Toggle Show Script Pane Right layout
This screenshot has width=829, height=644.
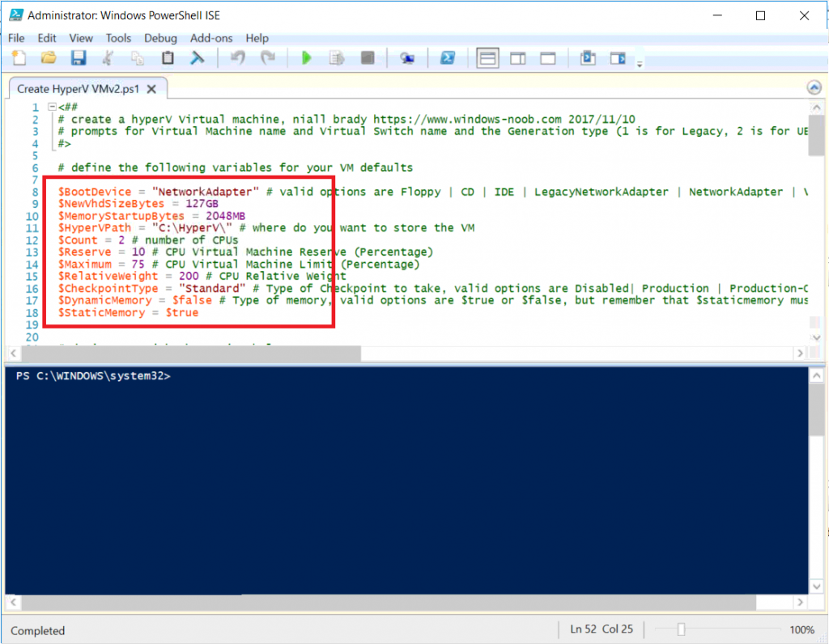pyautogui.click(x=517, y=57)
